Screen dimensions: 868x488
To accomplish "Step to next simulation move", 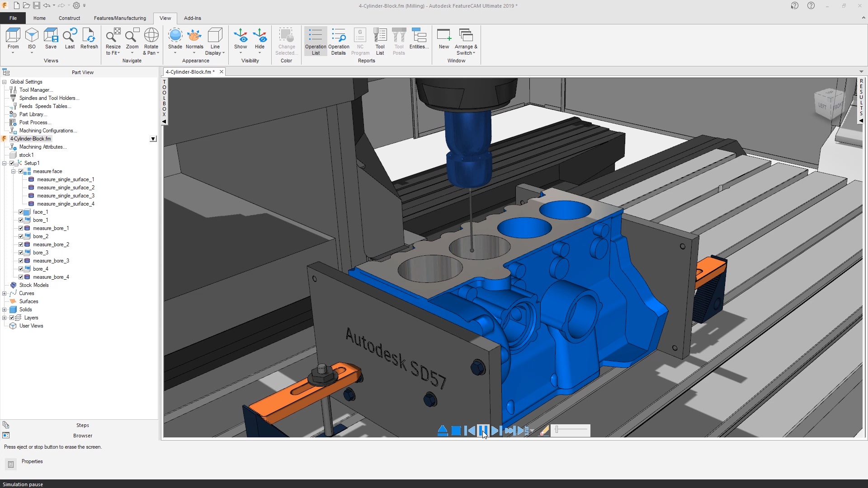I will (x=496, y=431).
